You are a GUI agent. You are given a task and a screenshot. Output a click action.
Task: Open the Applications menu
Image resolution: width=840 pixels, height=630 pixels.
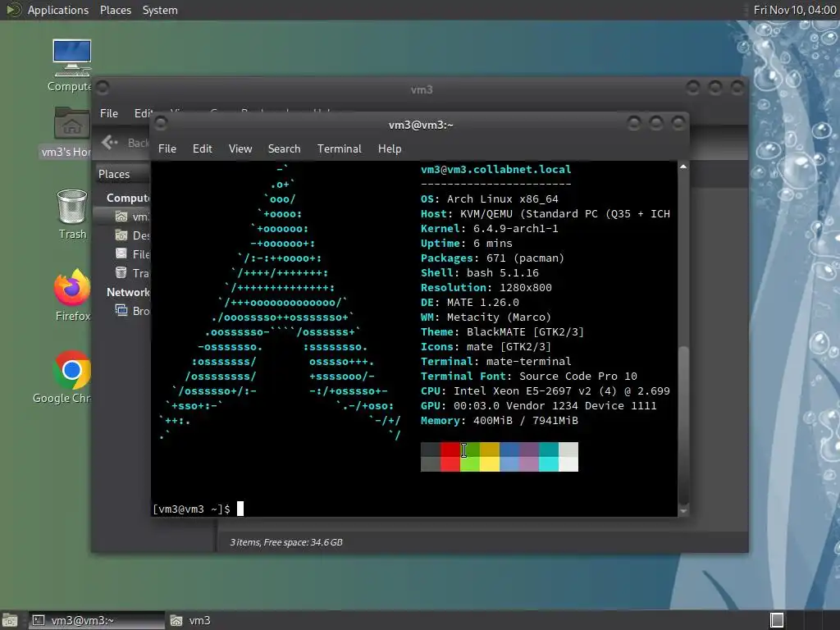point(58,10)
